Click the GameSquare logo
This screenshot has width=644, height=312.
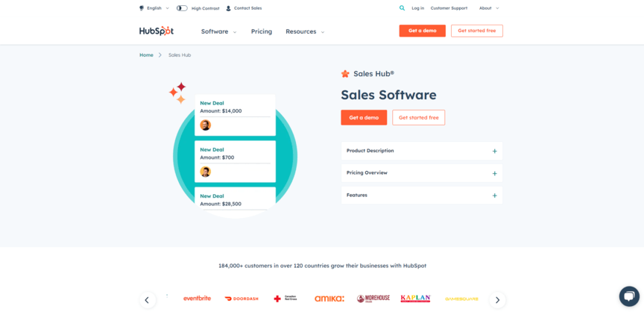tap(461, 299)
